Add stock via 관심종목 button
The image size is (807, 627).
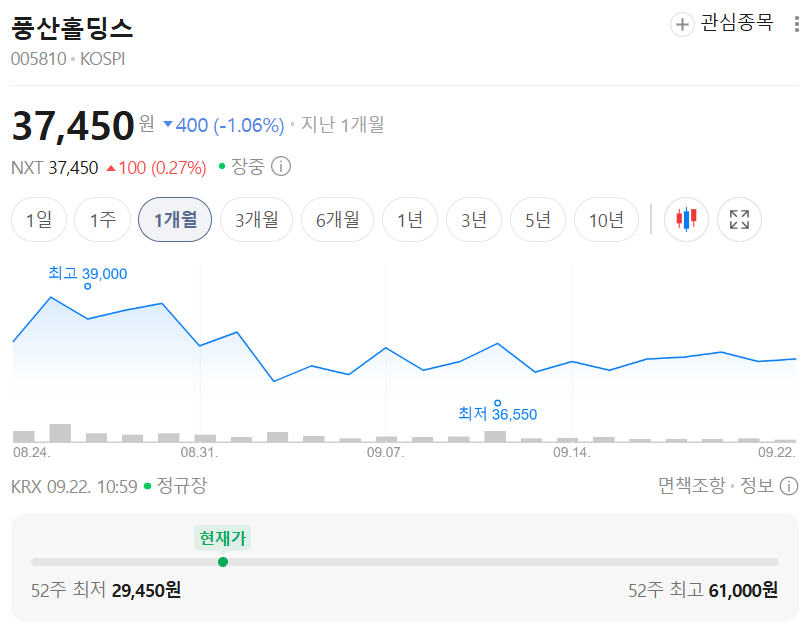pos(722,24)
